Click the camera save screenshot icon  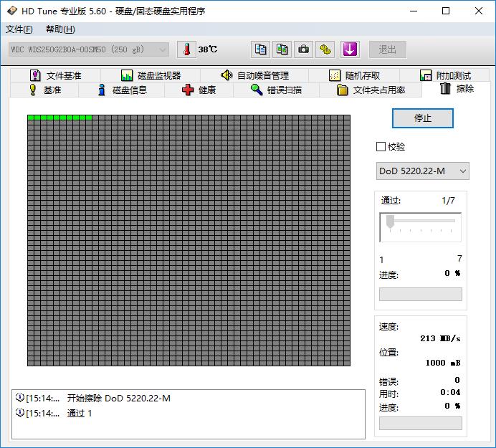(x=304, y=49)
